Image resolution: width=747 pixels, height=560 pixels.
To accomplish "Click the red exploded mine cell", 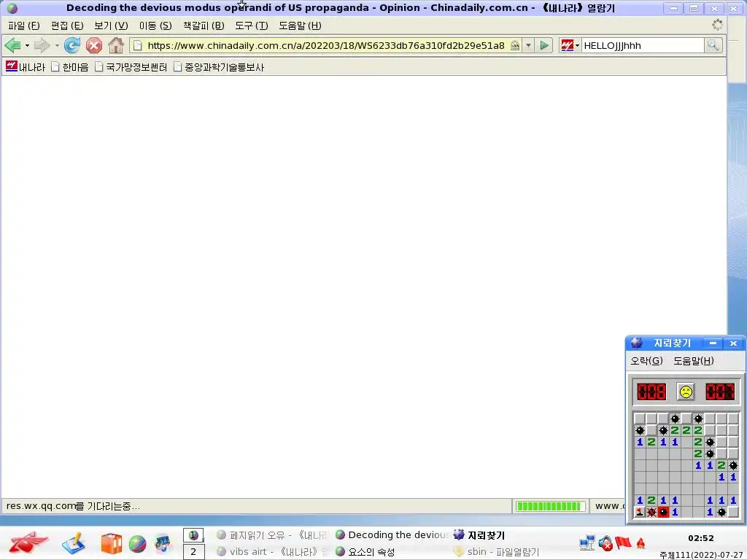I will click(663, 513).
